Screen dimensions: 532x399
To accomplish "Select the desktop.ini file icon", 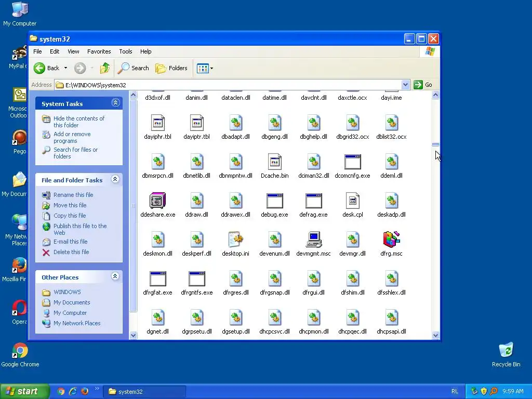I will [x=235, y=240].
